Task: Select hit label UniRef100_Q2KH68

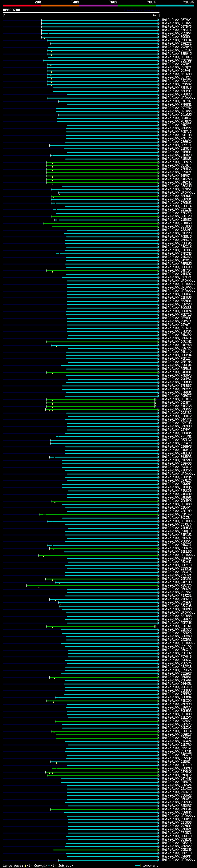Action: [177, 223]
